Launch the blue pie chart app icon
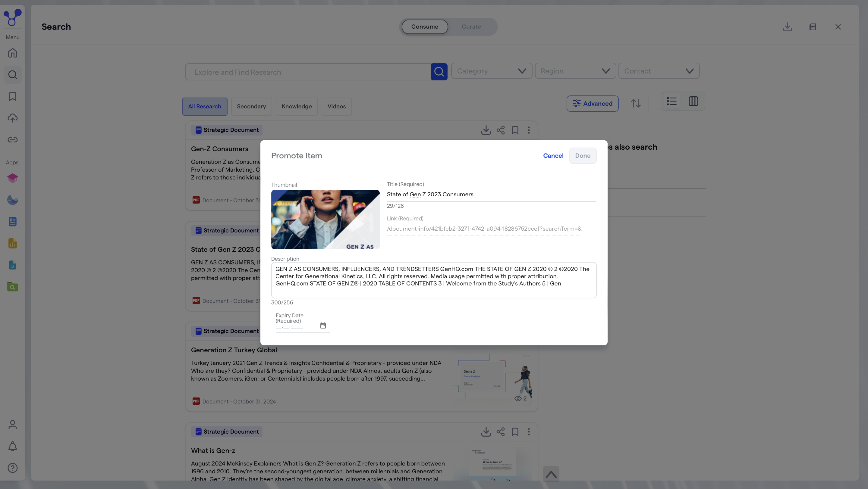Image resolution: width=868 pixels, height=489 pixels. point(12,200)
